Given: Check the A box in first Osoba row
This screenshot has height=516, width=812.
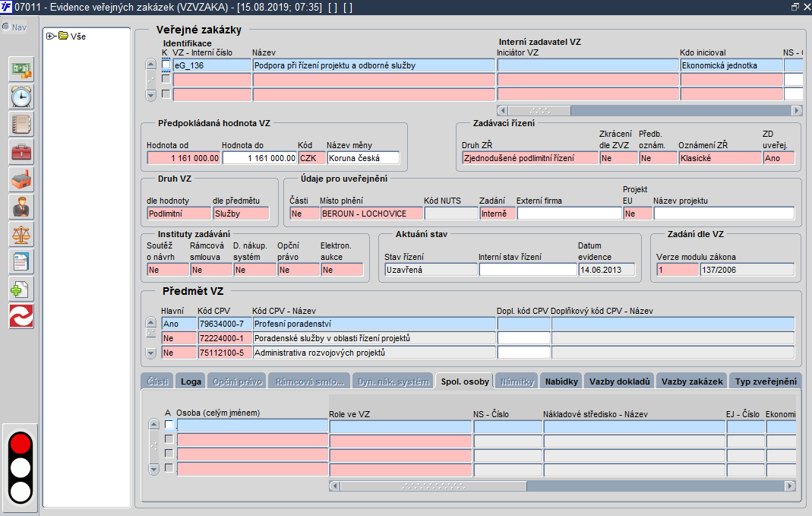Looking at the screenshot, I should pos(169,425).
